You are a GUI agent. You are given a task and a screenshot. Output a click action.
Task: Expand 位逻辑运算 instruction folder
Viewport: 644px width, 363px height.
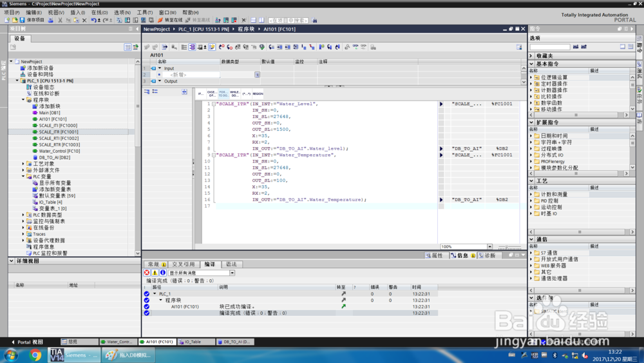[x=531, y=77]
